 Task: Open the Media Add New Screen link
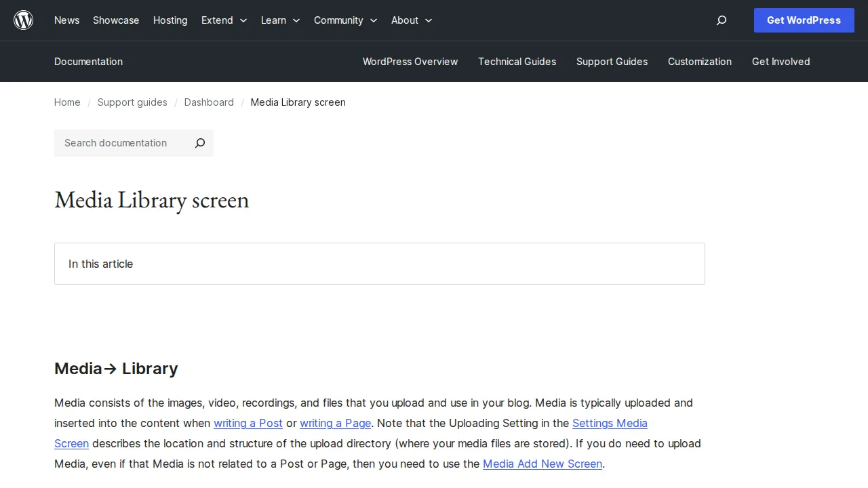click(x=542, y=464)
